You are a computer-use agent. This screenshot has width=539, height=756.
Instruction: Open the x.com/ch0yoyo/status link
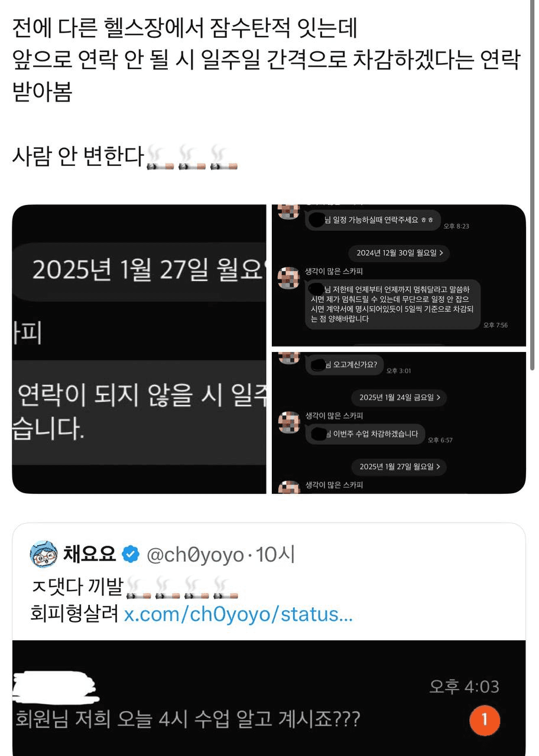click(238, 614)
